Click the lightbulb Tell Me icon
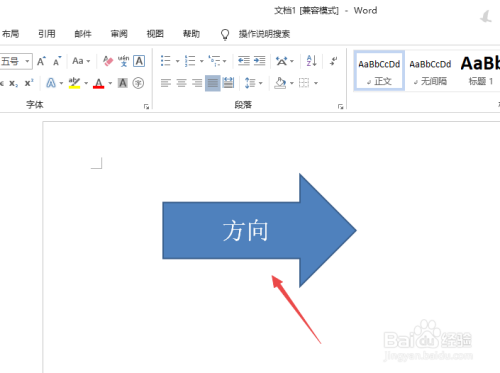Viewport: 500px width, 373px height. tap(225, 34)
